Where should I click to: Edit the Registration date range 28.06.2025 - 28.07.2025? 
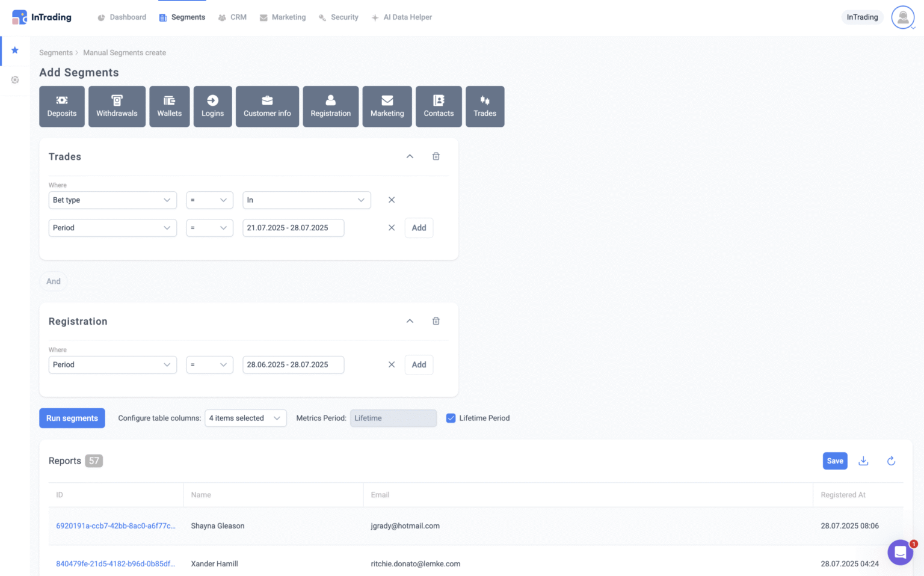click(293, 365)
